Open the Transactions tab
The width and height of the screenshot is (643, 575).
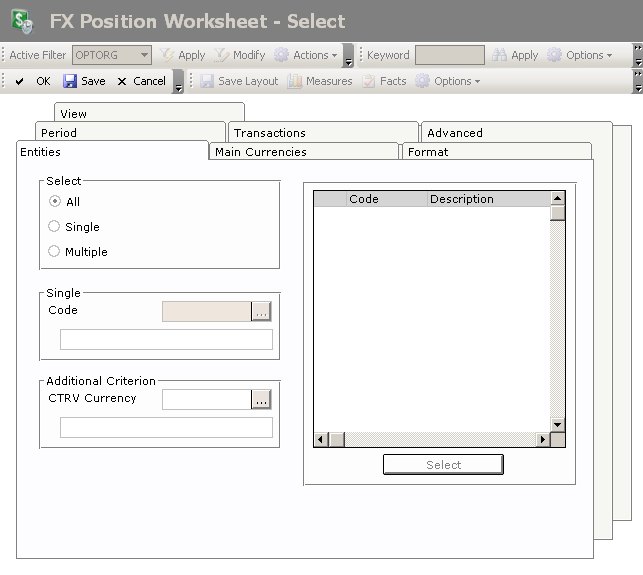(x=270, y=133)
